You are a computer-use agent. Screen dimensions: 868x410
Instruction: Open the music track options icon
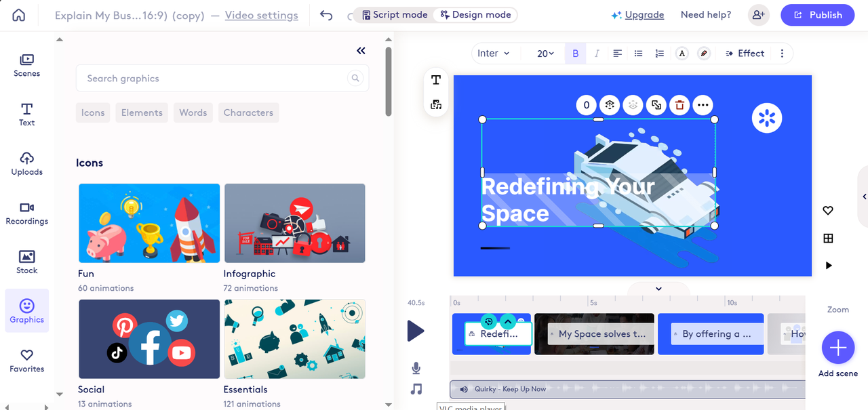[416, 389]
